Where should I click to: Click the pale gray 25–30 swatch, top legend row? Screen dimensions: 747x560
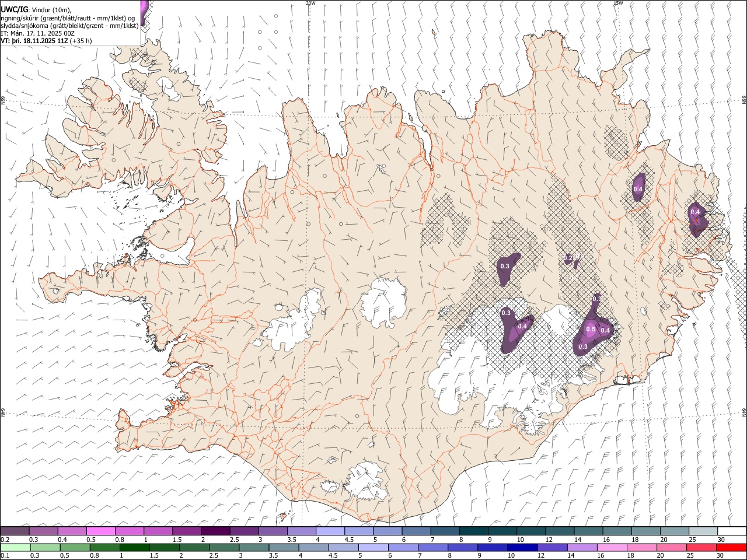tap(702, 531)
